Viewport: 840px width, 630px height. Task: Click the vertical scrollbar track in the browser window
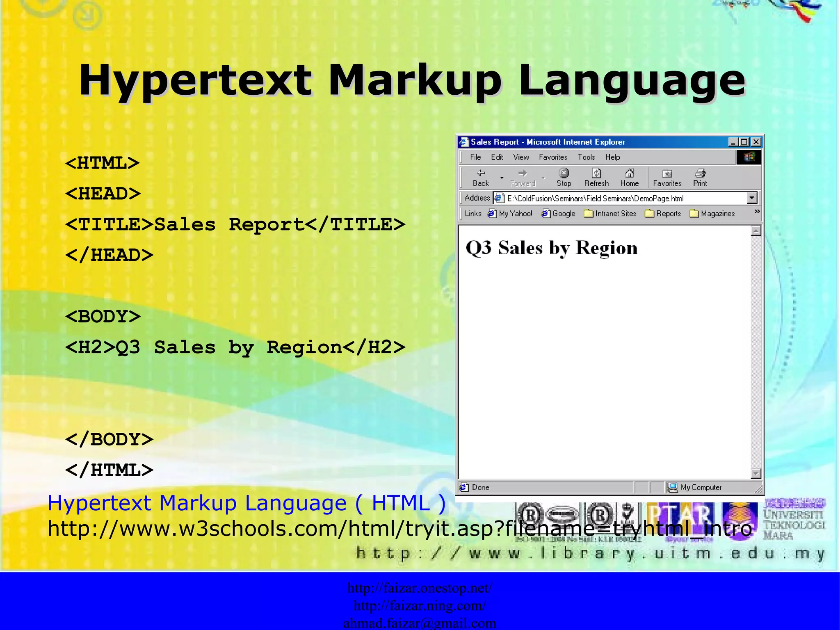click(756, 352)
